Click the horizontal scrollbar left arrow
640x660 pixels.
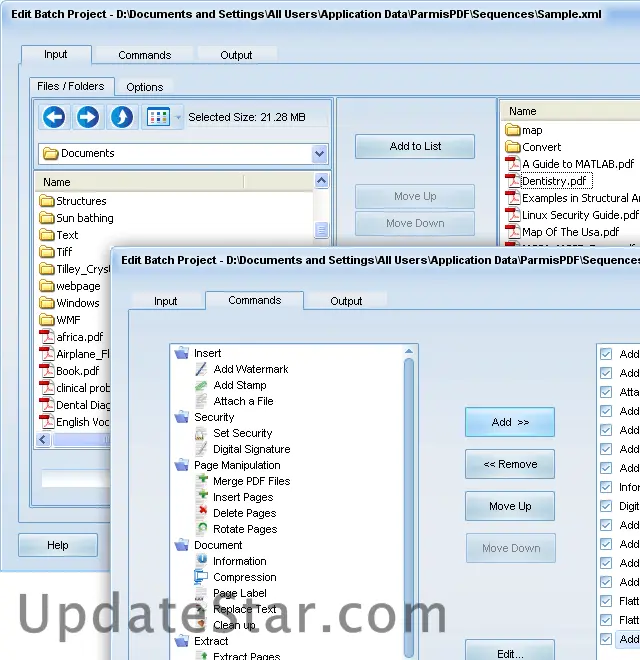[43, 440]
